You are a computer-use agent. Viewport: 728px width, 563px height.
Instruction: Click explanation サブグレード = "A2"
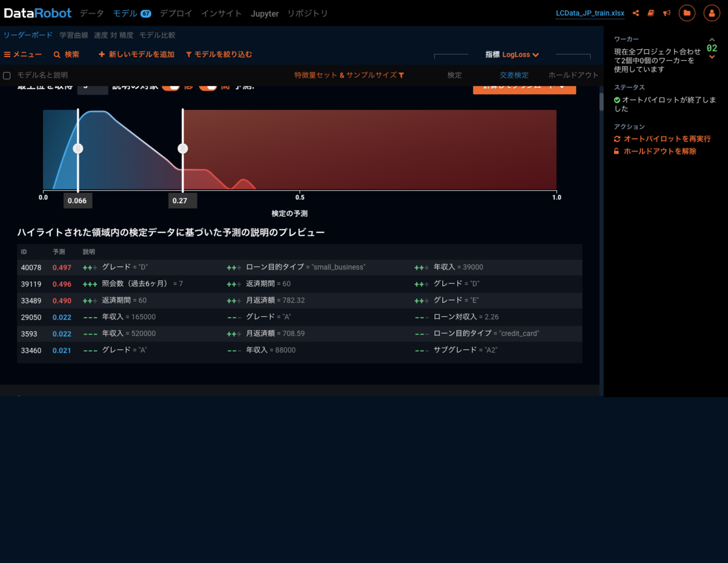tap(465, 350)
